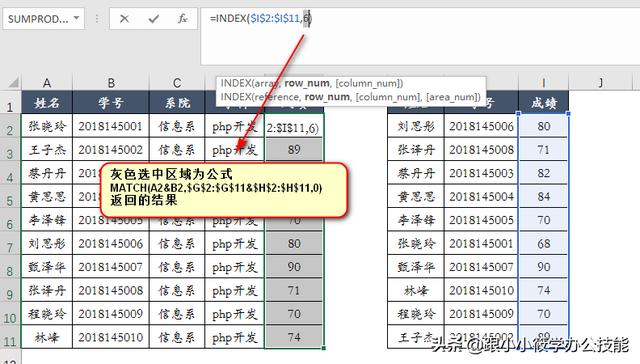Select cell 2018145007 in column B
Image resolution: width=640 pixels, height=364 pixels.
[x=111, y=267]
